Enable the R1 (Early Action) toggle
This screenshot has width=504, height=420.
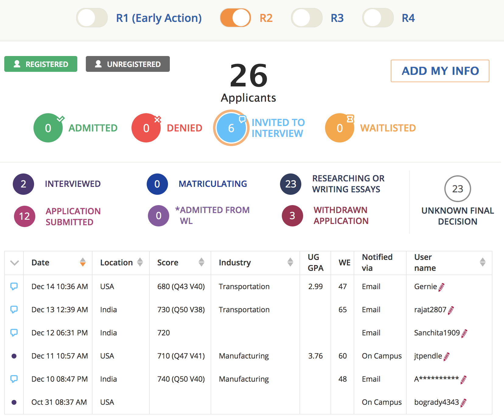pos(92,18)
